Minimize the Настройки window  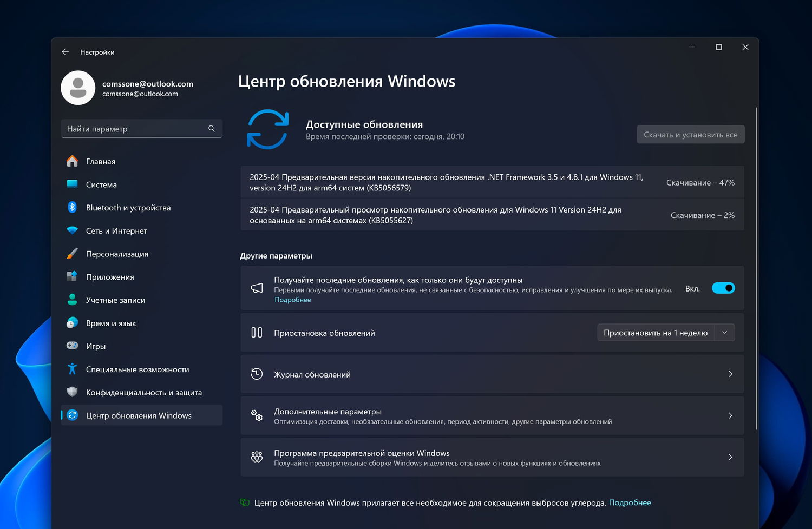(x=692, y=47)
